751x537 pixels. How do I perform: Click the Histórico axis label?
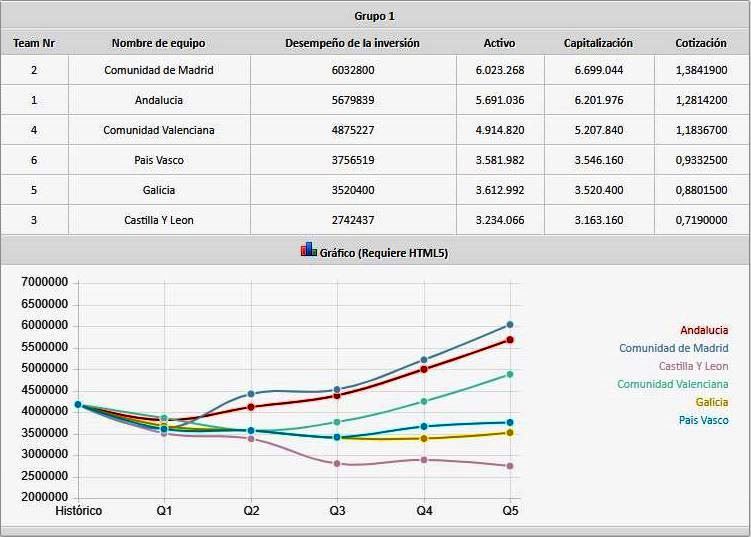click(79, 511)
